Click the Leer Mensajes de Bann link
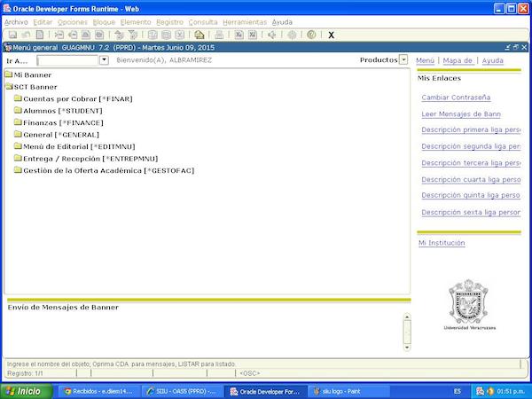 (x=462, y=113)
